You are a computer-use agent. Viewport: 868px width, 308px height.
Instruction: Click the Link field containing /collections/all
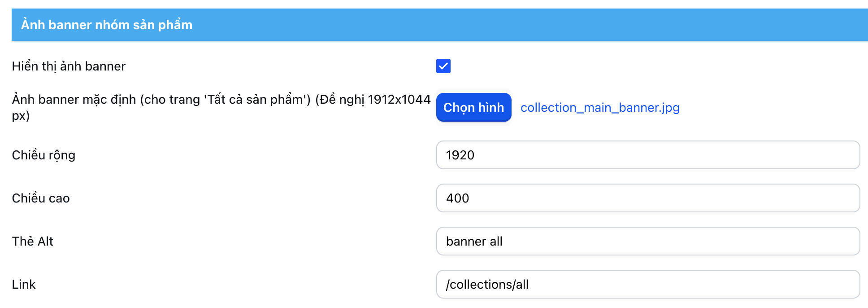click(x=647, y=284)
